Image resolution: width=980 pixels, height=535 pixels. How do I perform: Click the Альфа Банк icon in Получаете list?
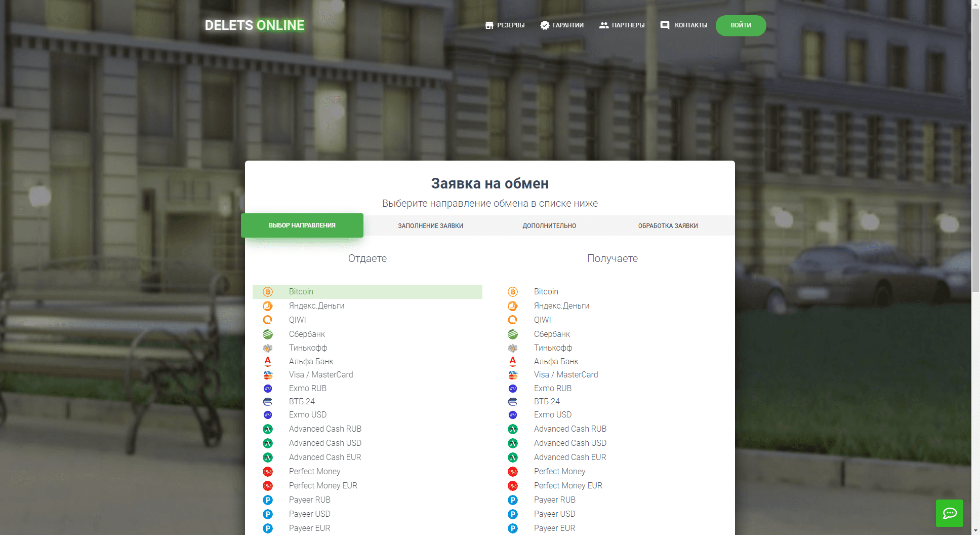(x=513, y=361)
